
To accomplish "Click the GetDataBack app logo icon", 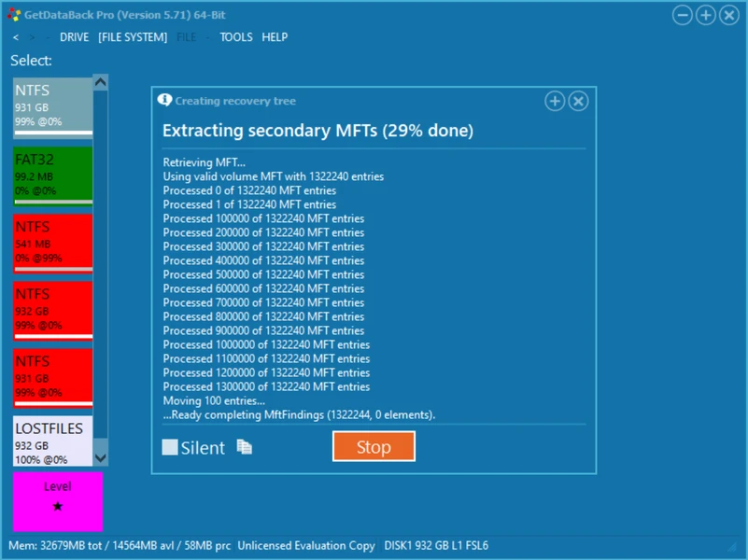I will 14,15.
